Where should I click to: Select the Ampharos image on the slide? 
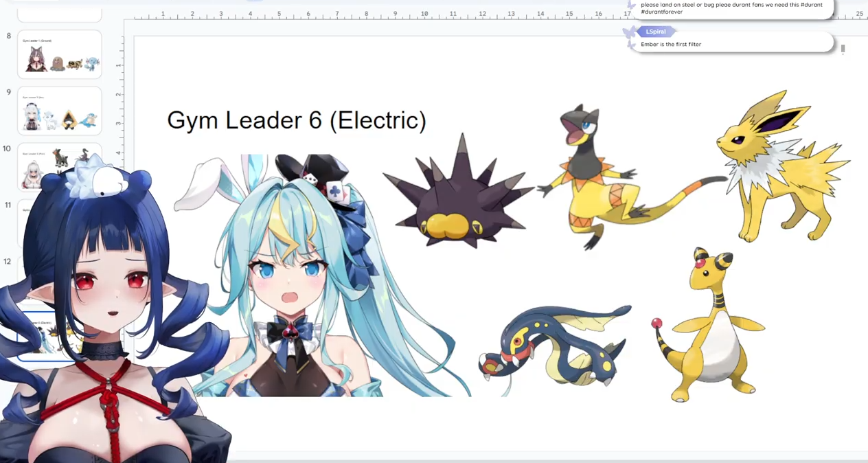pyautogui.click(x=707, y=325)
